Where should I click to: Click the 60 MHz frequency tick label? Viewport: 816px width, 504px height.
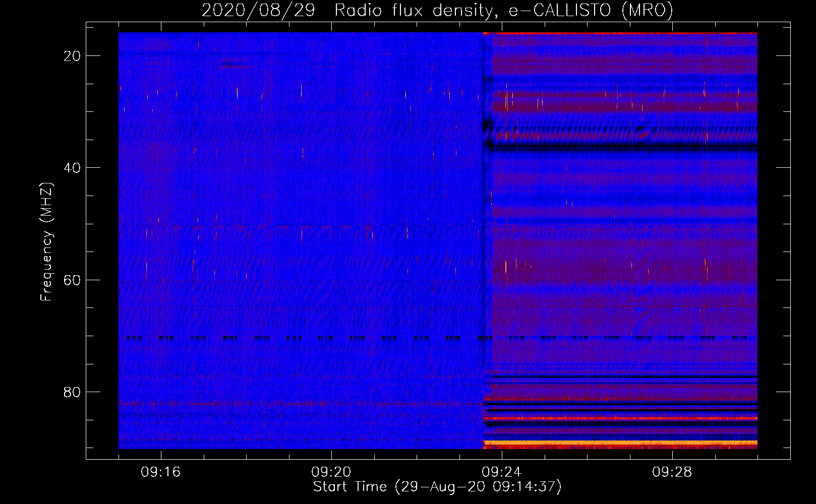(72, 280)
